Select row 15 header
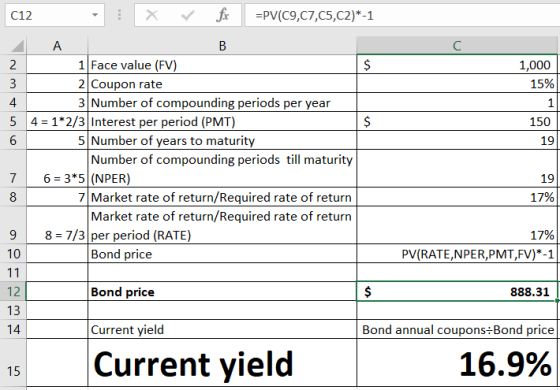The height and width of the screenshot is (390, 560). tap(13, 362)
